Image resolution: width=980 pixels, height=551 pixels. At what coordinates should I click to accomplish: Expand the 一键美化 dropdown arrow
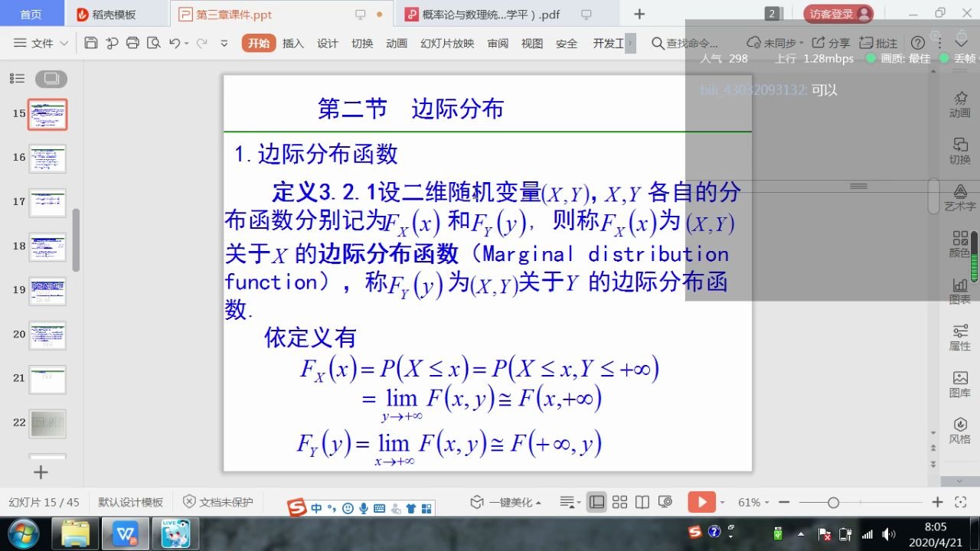point(538,503)
